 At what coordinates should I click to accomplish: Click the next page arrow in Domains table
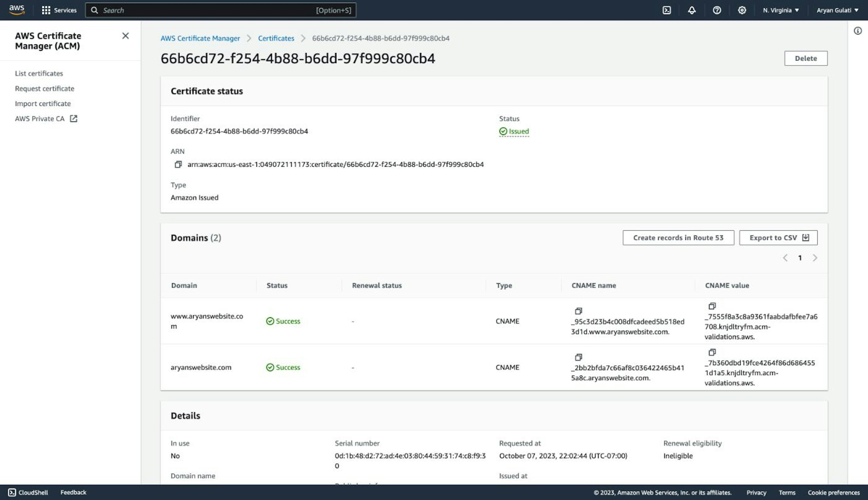[x=815, y=257]
